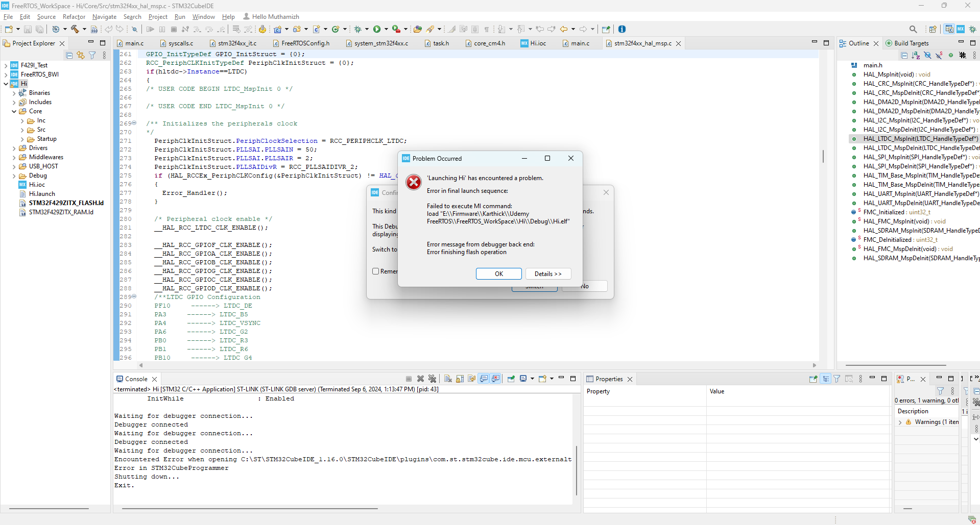The height and width of the screenshot is (525, 980).
Task: Run the application with the green Run icon
Action: pyautogui.click(x=377, y=29)
